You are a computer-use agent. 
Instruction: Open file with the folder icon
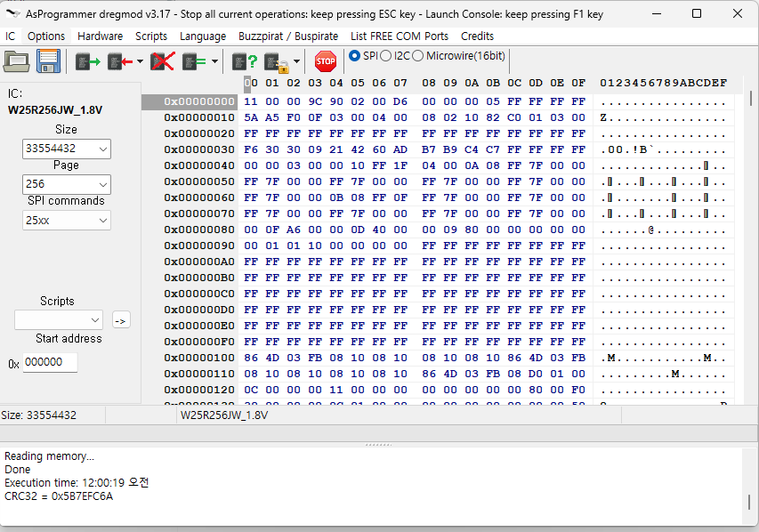coord(16,61)
